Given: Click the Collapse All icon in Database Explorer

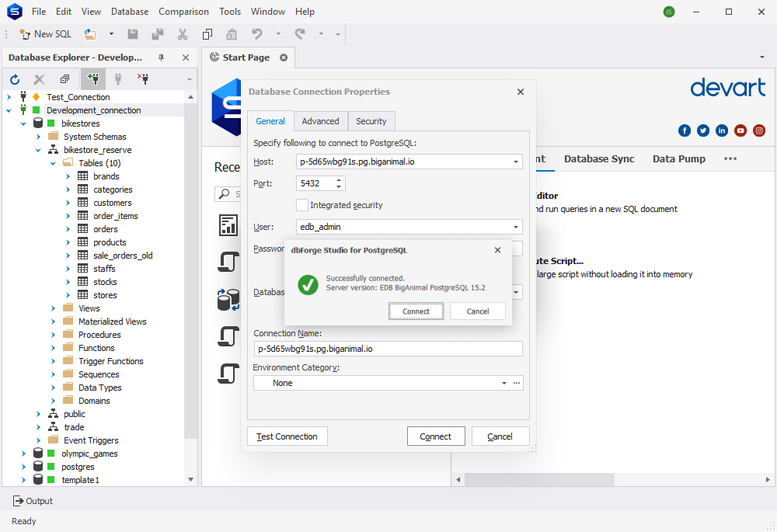Looking at the screenshot, I should point(64,79).
